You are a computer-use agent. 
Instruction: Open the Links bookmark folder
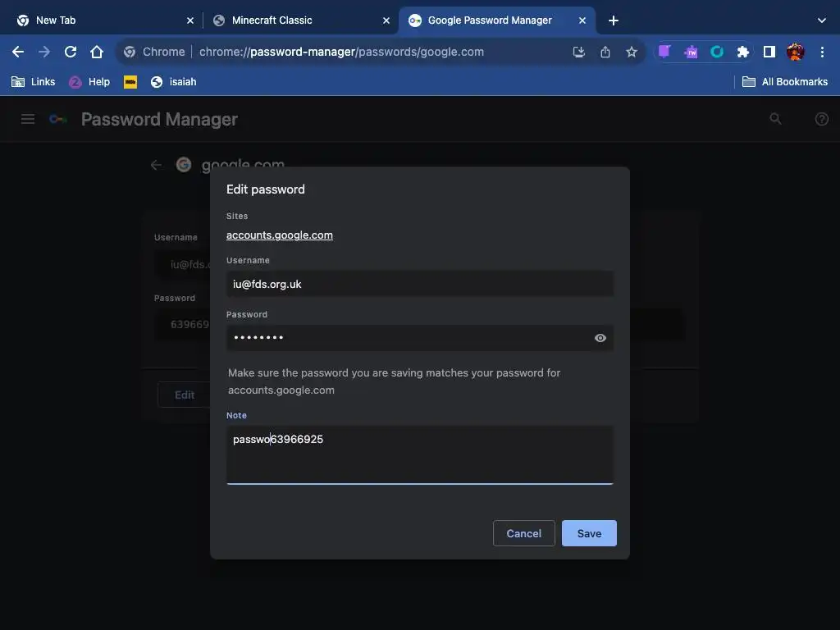[33, 82]
